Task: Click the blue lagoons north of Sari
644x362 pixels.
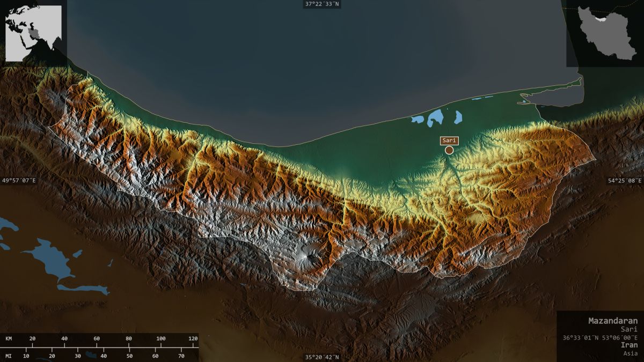Action: point(436,118)
